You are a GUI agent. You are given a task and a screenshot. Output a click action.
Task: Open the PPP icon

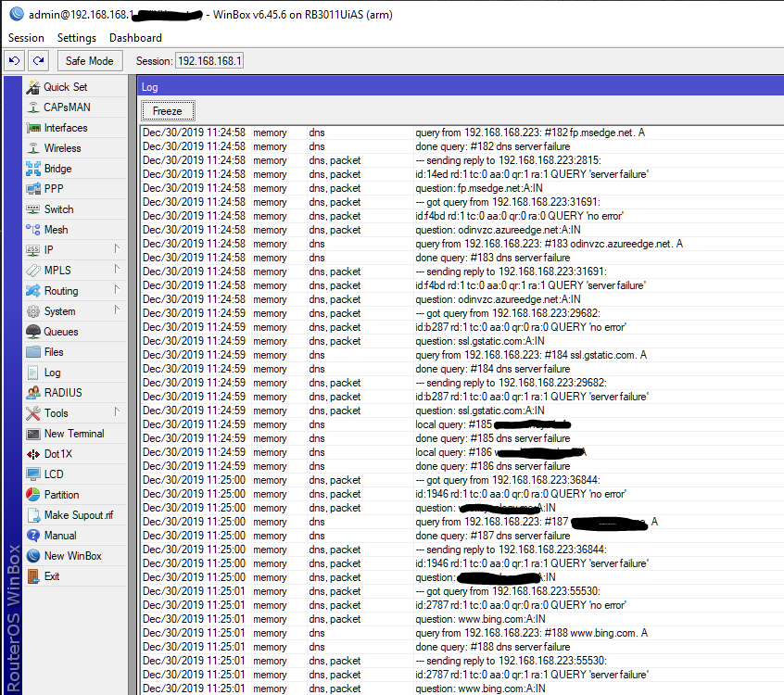(x=33, y=189)
